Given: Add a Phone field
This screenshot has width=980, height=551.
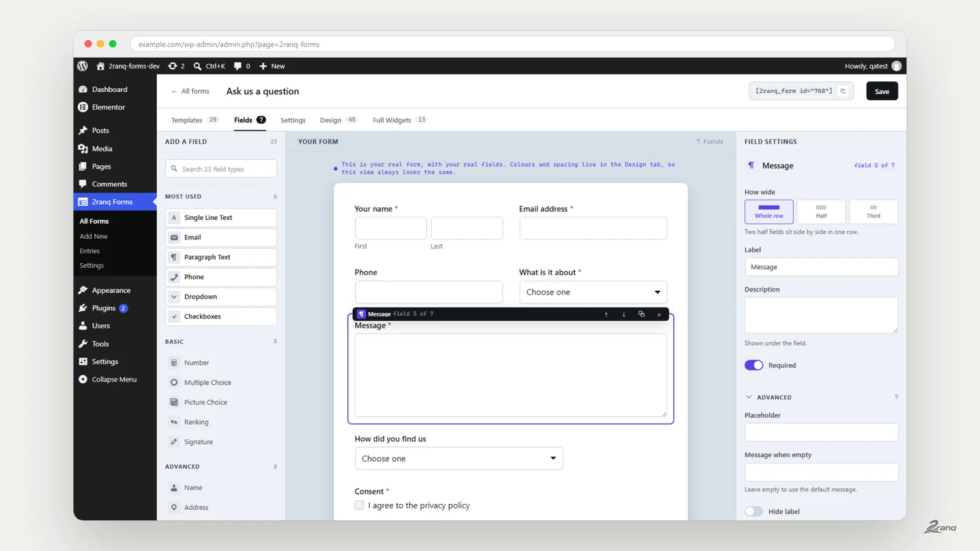Looking at the screenshot, I should coord(221,277).
